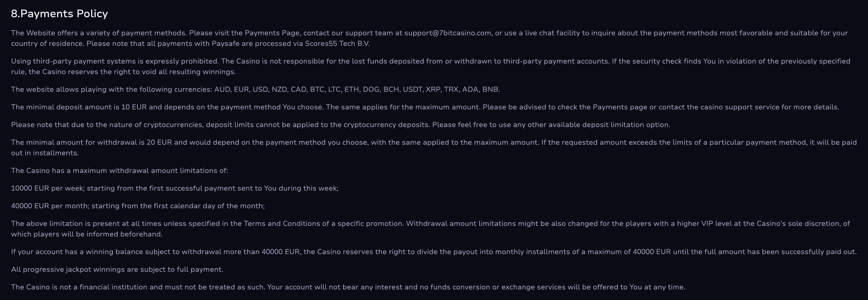868x300 pixels.
Task: Click the Payments Page mention in first paragraph
Action: 272,33
